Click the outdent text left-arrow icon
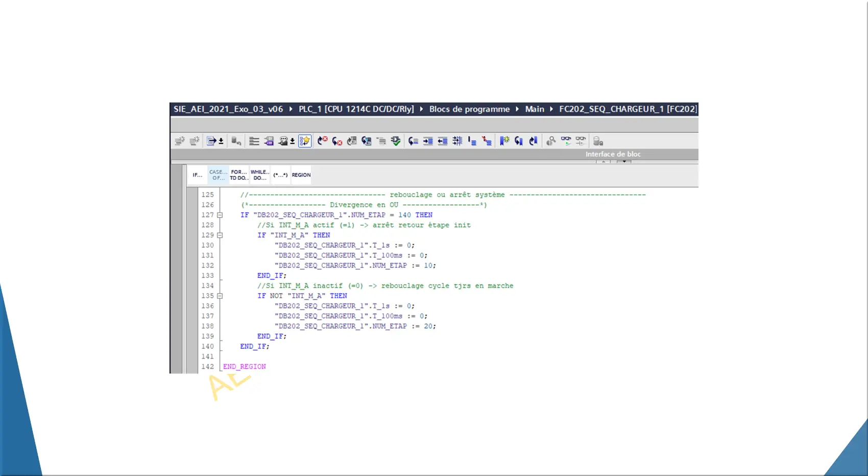 click(x=443, y=141)
